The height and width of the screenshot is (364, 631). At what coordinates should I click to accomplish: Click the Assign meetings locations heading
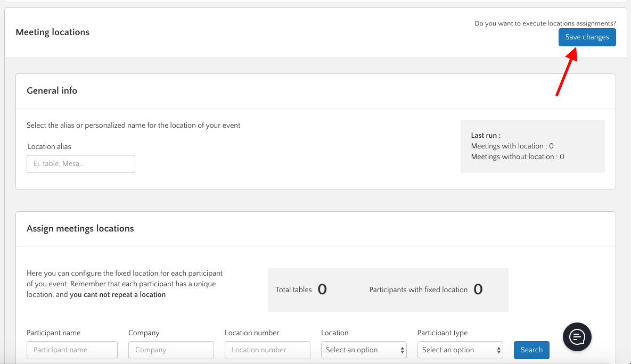[x=80, y=229]
